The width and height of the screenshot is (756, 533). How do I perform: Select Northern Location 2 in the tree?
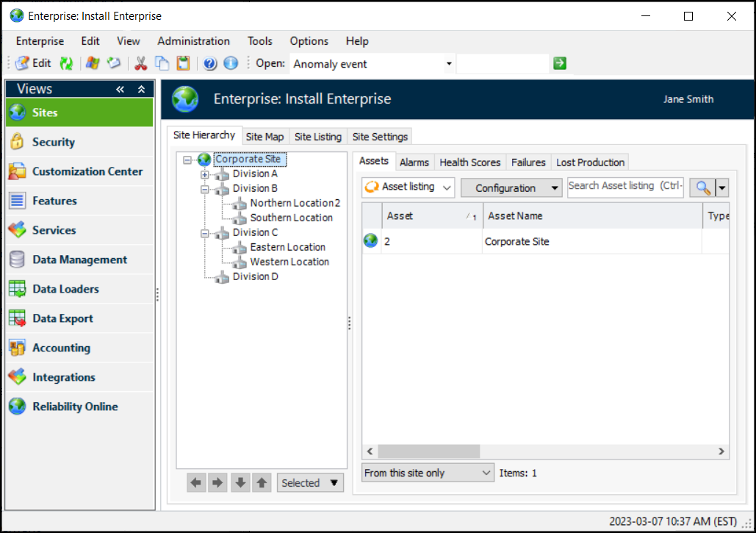(295, 203)
